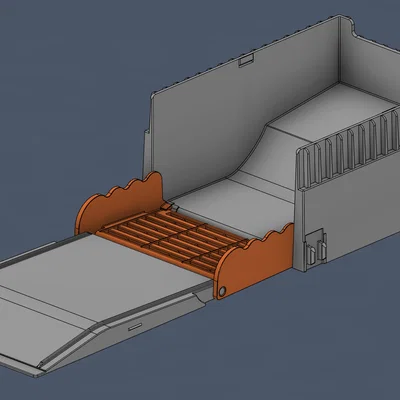Click the round hinge pin on orange panel
Image resolution: width=400 pixels, height=400 pixels.
pyautogui.click(x=222, y=291)
